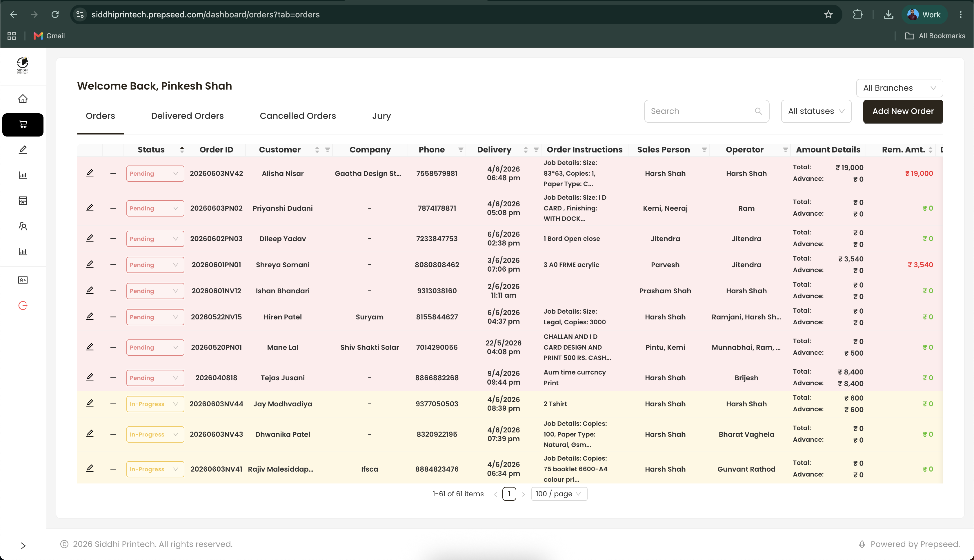This screenshot has height=560, width=974.
Task: Bookmark page with star icon
Action: (828, 14)
